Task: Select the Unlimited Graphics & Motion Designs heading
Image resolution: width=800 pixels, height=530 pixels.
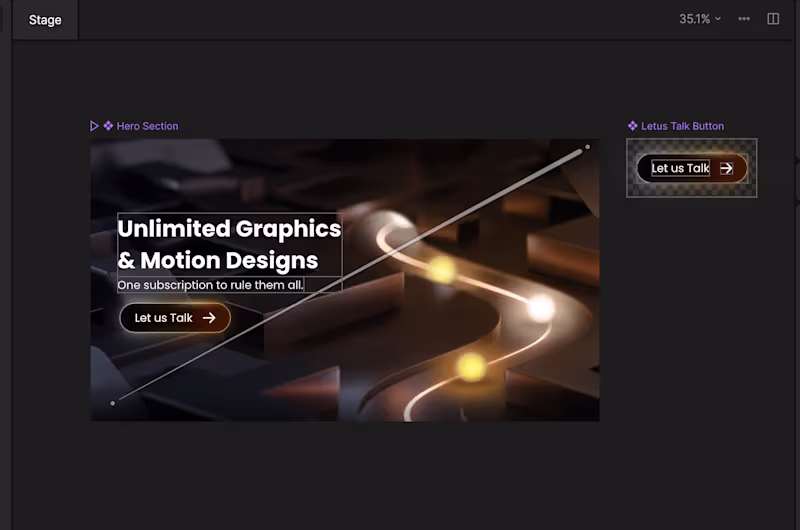Action: click(230, 244)
